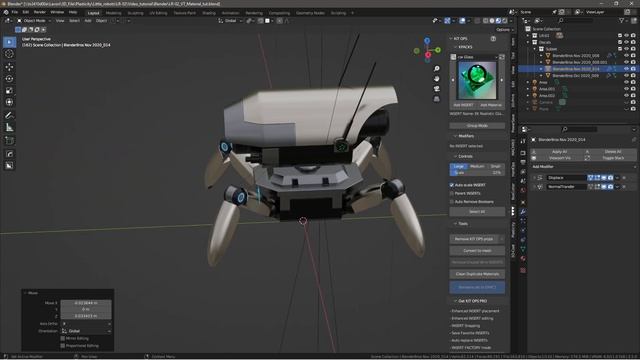This screenshot has height=360, width=640.
Task: Collapse the KPACKS section
Action: [456, 47]
